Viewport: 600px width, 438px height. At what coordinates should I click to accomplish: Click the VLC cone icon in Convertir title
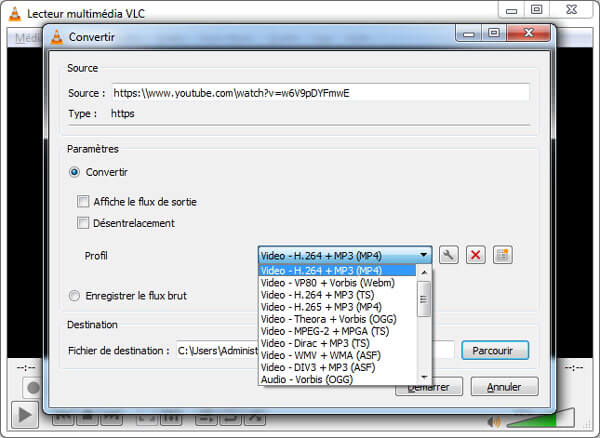tap(57, 37)
